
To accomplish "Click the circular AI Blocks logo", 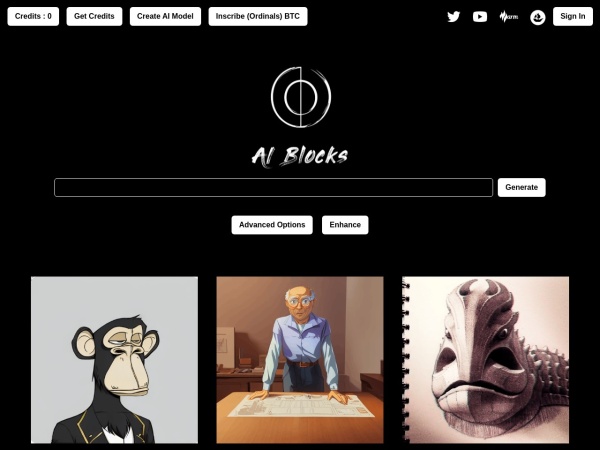I will pyautogui.click(x=301, y=97).
